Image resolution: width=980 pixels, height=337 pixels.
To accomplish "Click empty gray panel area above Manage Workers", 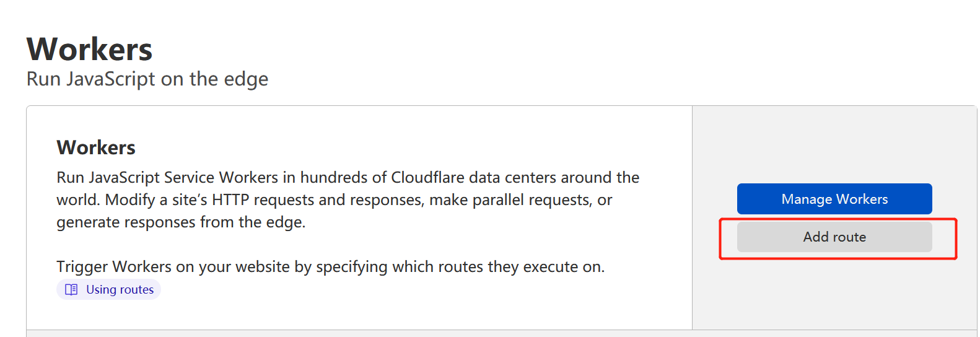I will click(834, 144).
